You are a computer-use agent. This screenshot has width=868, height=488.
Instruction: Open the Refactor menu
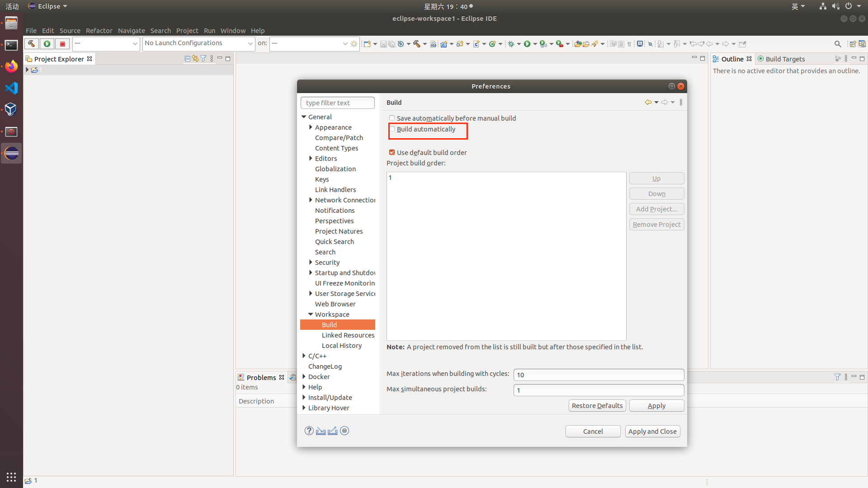(x=99, y=31)
